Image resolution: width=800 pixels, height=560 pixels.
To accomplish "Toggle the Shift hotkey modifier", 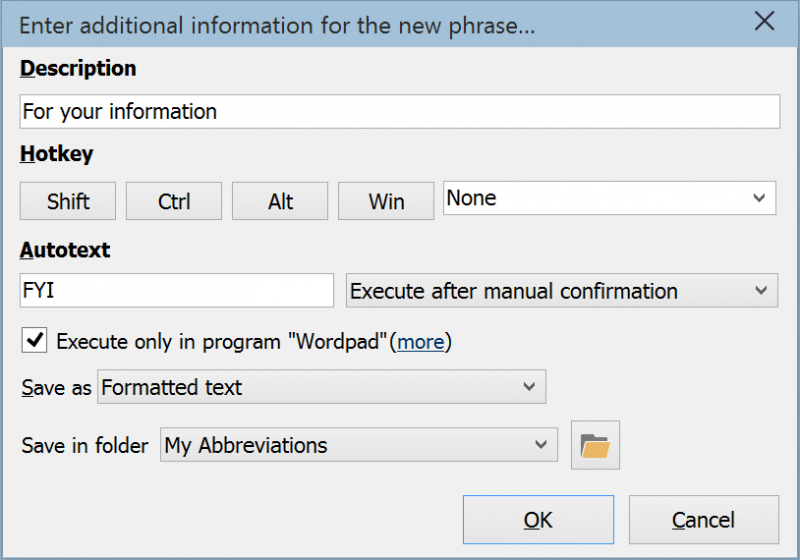I will 68,201.
